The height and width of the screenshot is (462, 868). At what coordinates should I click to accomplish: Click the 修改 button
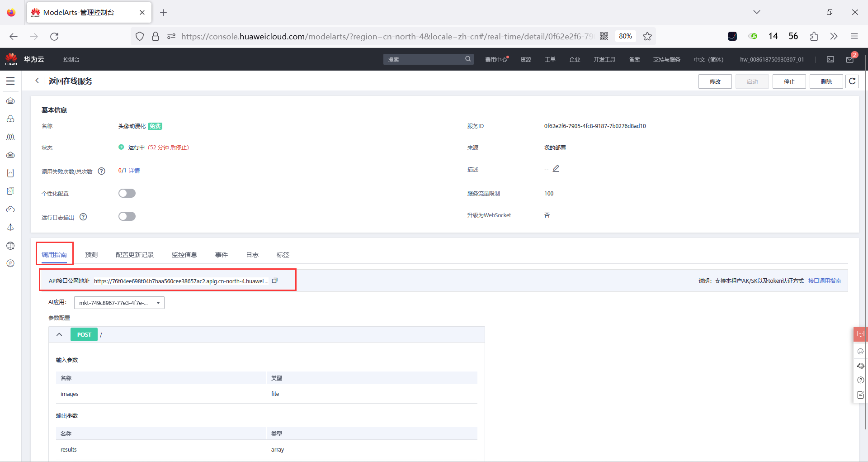pos(715,81)
